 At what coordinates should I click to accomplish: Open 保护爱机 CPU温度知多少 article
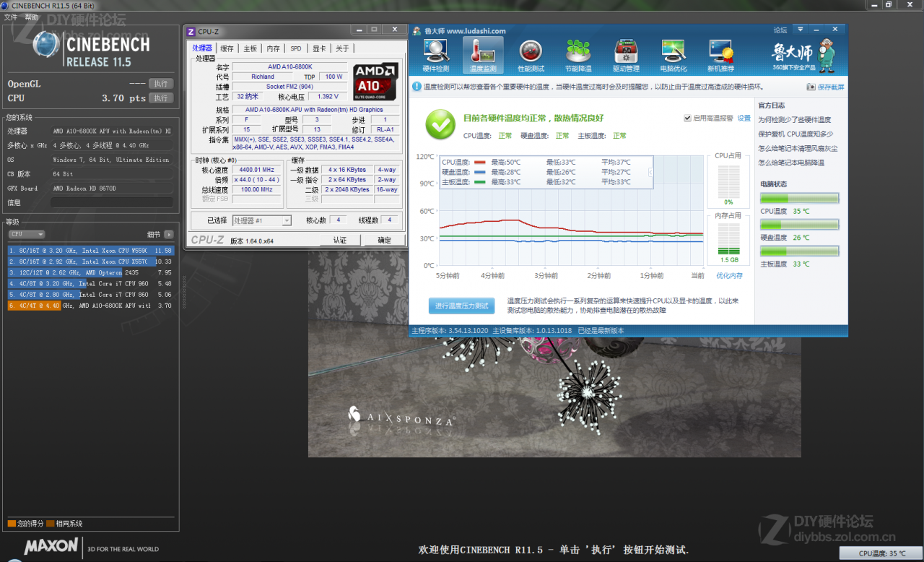[796, 134]
